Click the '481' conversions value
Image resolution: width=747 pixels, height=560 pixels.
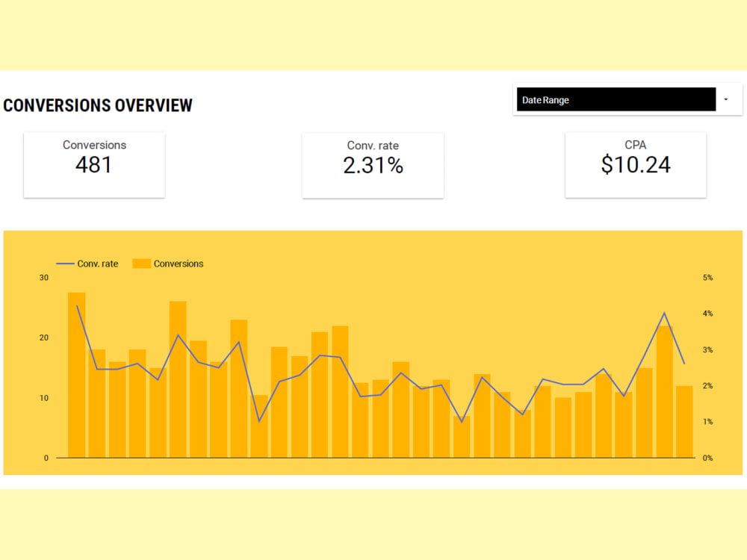click(94, 165)
